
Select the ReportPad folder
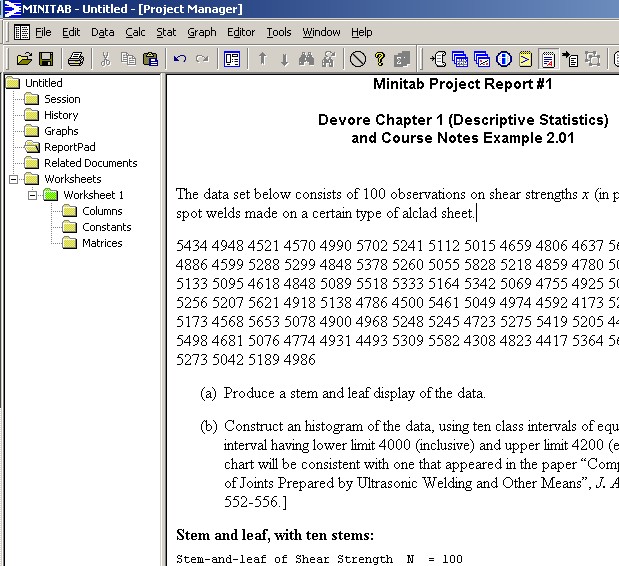(x=60, y=147)
